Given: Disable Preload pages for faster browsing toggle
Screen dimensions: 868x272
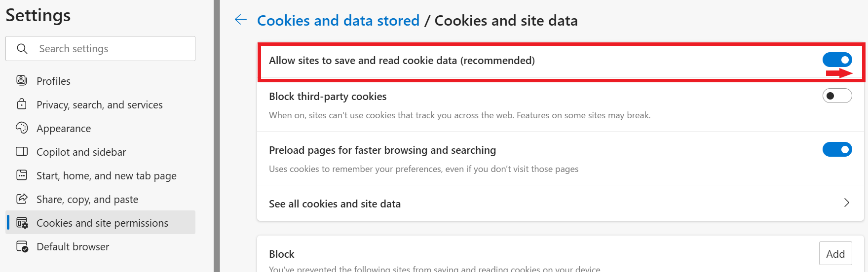Looking at the screenshot, I should (837, 149).
